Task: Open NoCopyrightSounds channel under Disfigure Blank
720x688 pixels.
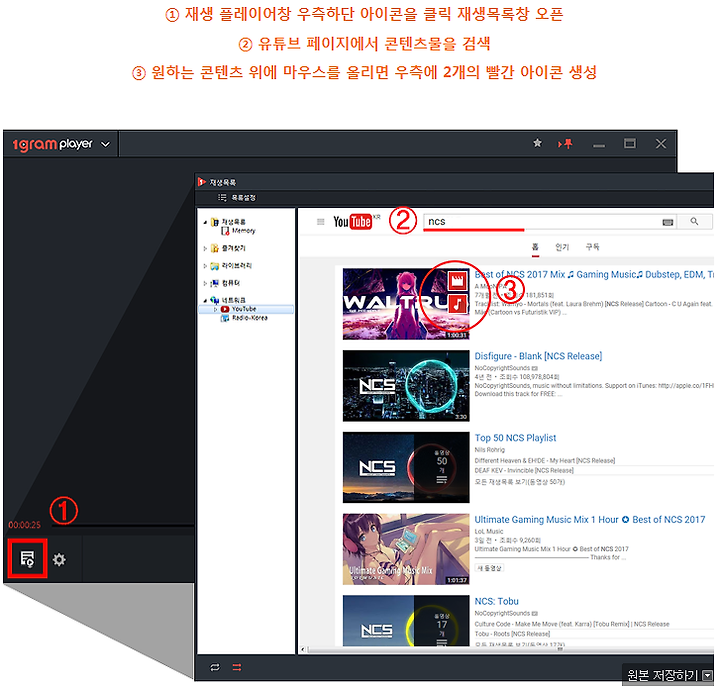Action: pos(502,368)
